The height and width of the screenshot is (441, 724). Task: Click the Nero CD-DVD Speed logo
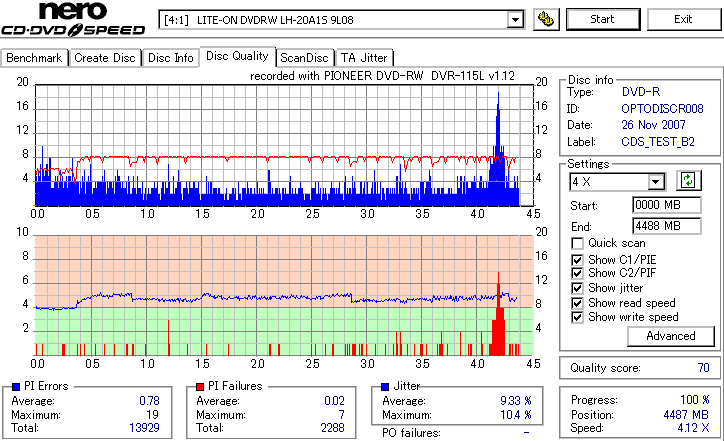click(x=73, y=19)
